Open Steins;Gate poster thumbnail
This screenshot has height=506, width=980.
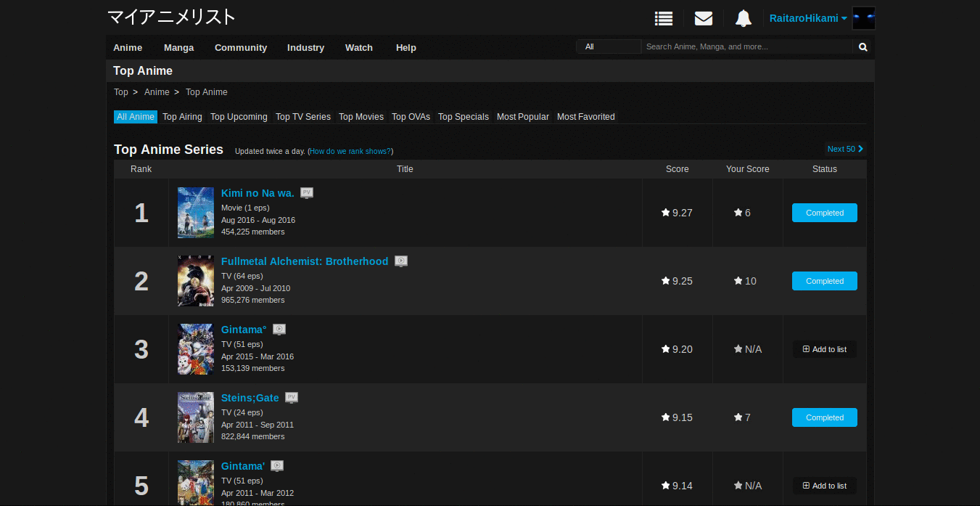pyautogui.click(x=196, y=417)
